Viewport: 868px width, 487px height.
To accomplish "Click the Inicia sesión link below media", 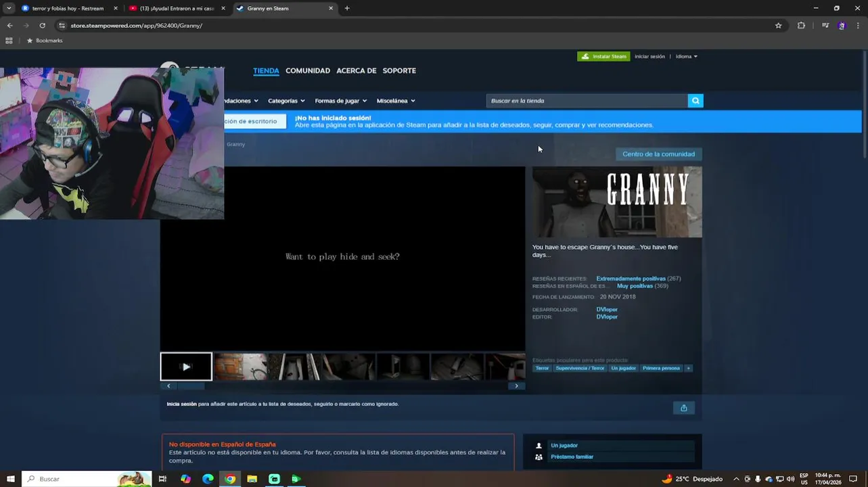I will [182, 404].
